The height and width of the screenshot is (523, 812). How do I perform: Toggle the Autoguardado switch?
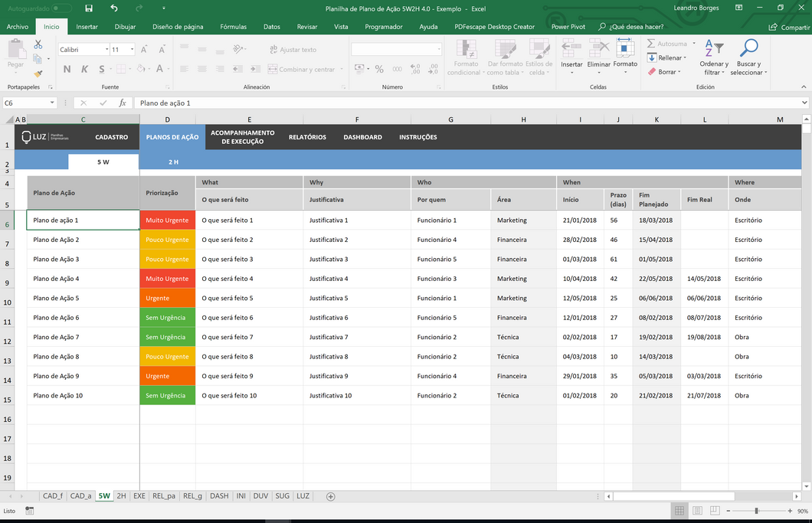point(61,8)
